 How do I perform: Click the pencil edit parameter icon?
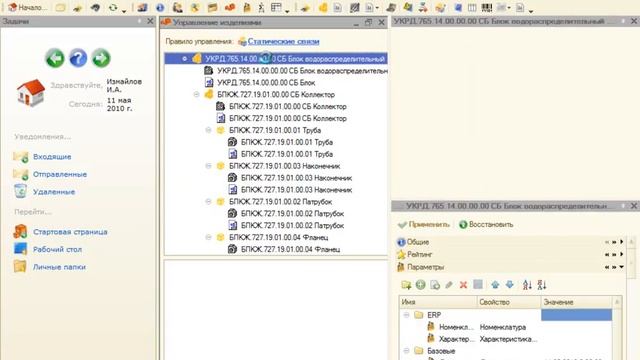[449, 285]
